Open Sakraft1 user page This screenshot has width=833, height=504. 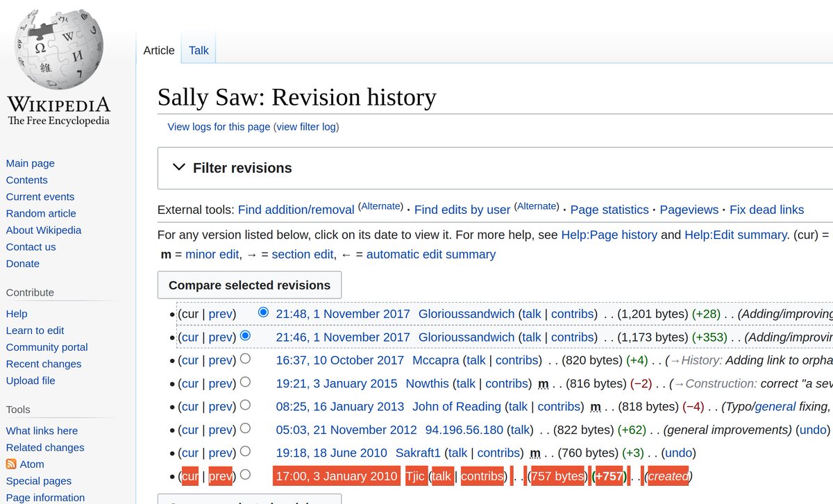pos(418,453)
